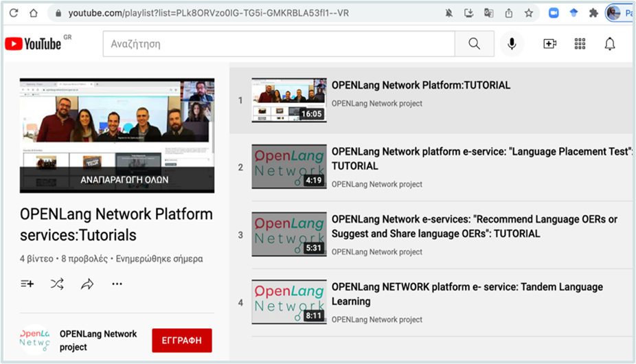This screenshot has width=636, height=364.
Task: Click the 5:31 video thumbnail
Action: click(288, 234)
